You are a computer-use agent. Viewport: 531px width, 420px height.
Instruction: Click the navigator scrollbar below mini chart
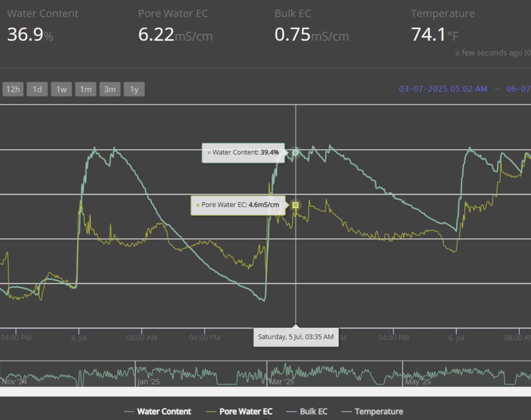pos(265,392)
